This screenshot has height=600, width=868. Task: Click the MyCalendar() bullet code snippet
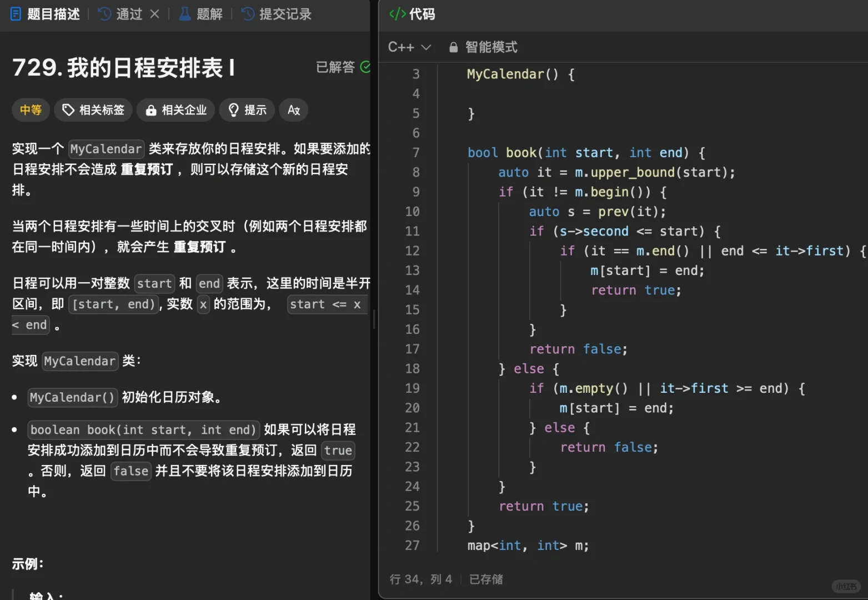73,398
